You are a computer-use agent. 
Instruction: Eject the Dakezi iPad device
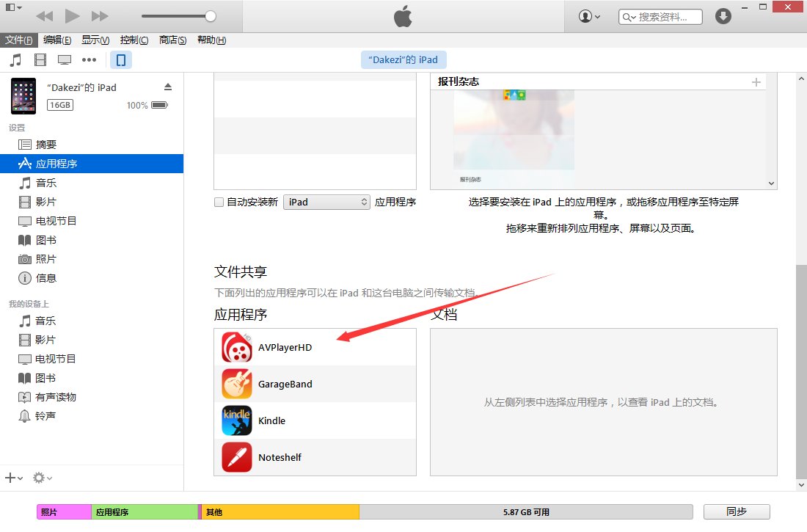click(x=167, y=87)
